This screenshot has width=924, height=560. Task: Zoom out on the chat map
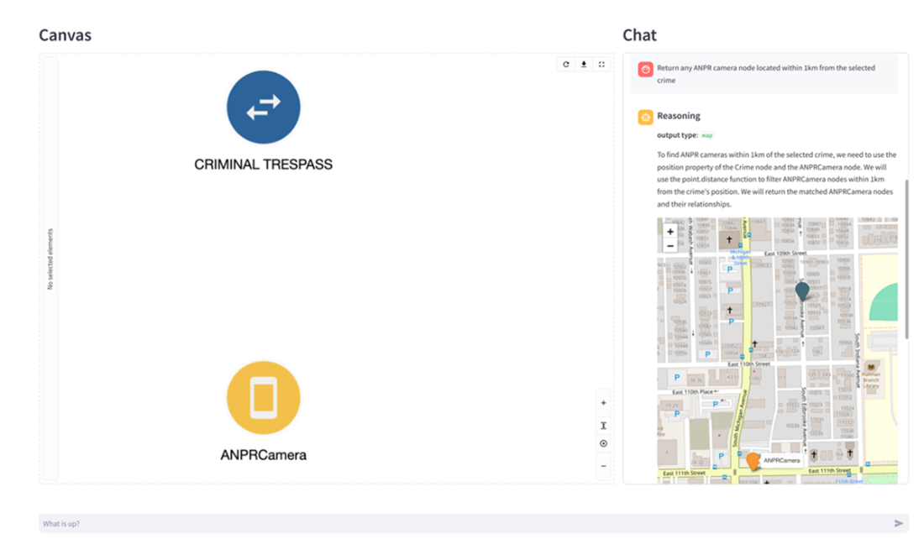click(x=669, y=246)
